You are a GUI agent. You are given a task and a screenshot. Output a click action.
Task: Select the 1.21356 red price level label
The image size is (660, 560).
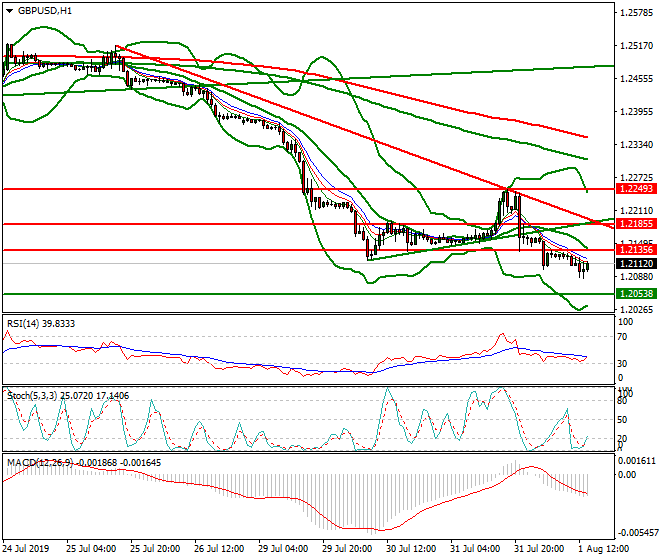point(636,250)
